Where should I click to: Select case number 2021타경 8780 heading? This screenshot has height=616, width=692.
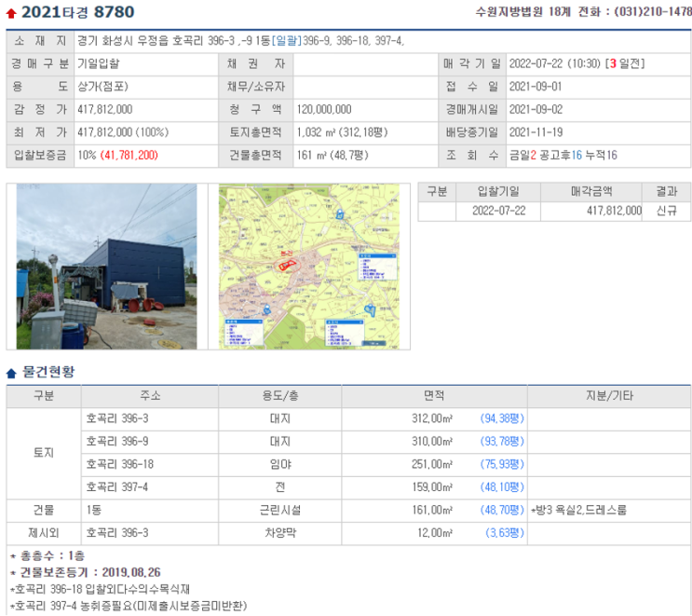(77, 12)
